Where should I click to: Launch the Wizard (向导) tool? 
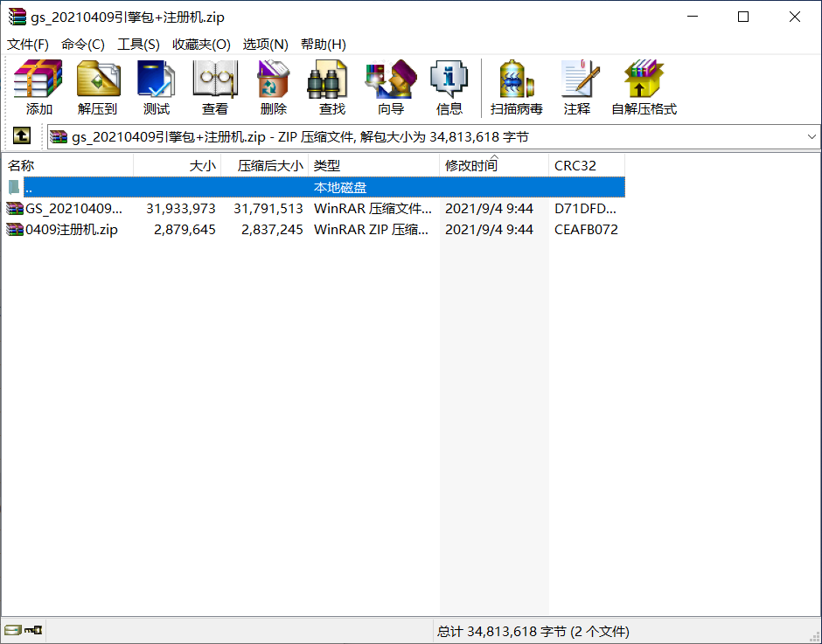(x=391, y=79)
